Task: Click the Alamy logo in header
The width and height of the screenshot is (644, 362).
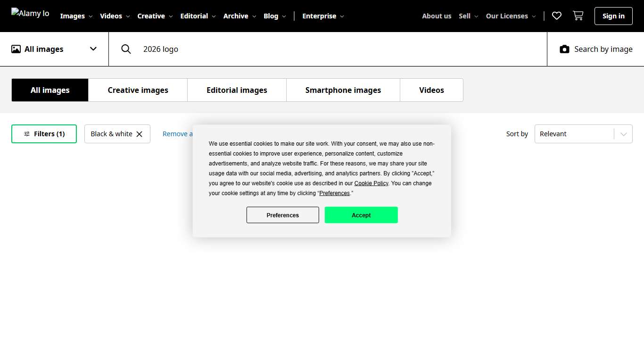Action: [x=30, y=14]
